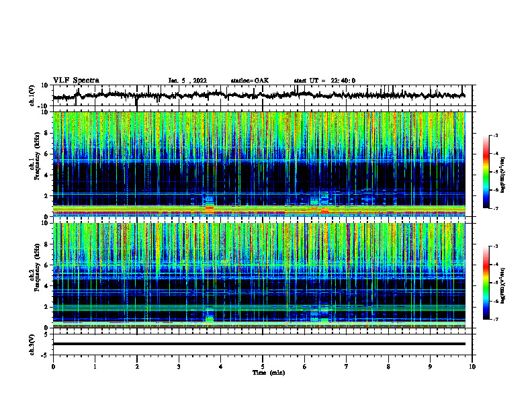The height and width of the screenshot is (411, 532).
Task: Click time-axis tick label "1"
Action: [x=95, y=367]
